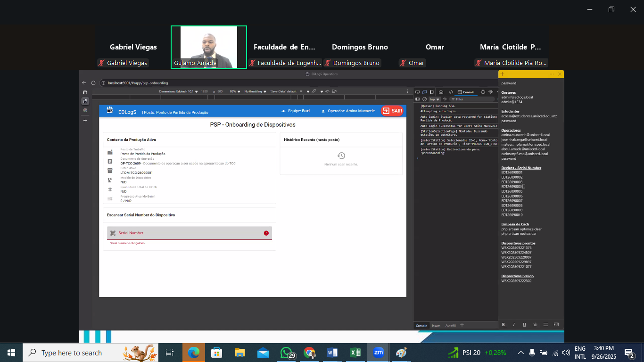The height and width of the screenshot is (362, 644).
Task: Click the Serial Number input field
Action: coord(189,233)
